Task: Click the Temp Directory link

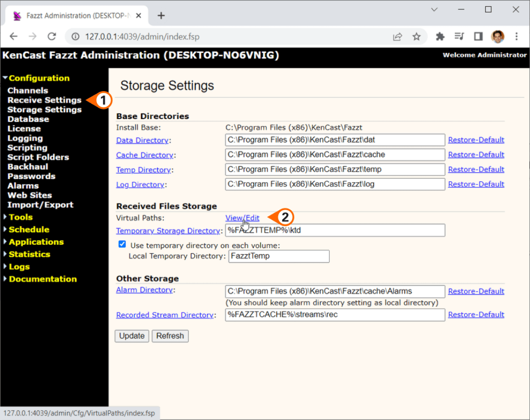Action: coord(144,170)
